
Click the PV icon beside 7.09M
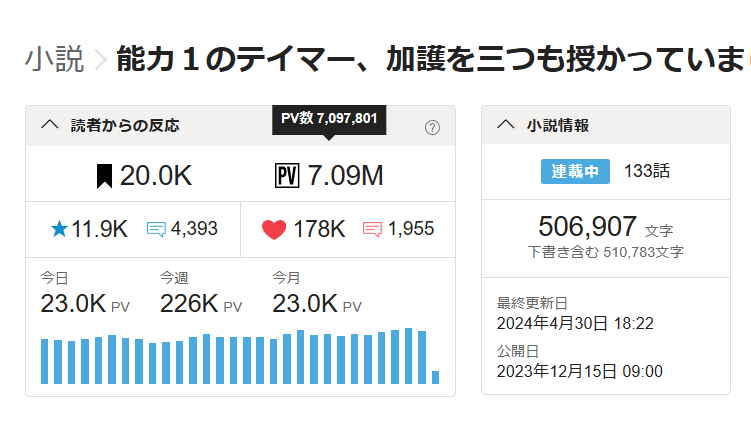click(287, 176)
